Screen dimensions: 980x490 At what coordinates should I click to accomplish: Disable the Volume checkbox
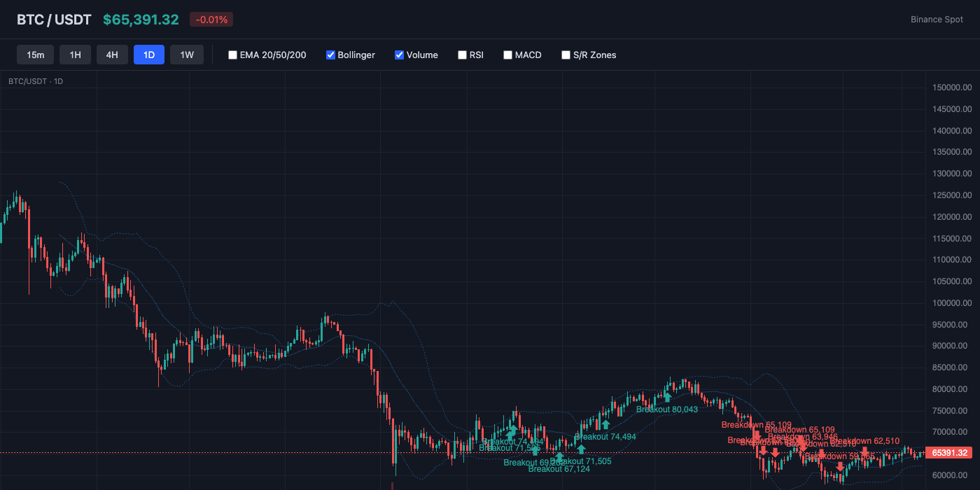[x=399, y=55]
